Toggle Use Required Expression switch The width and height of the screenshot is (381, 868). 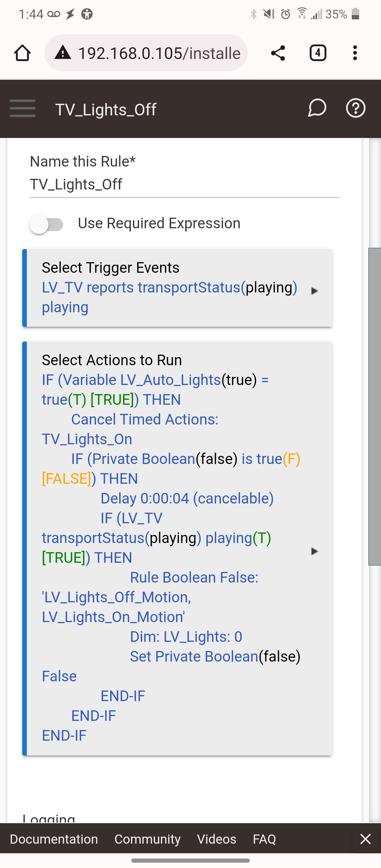(x=47, y=224)
